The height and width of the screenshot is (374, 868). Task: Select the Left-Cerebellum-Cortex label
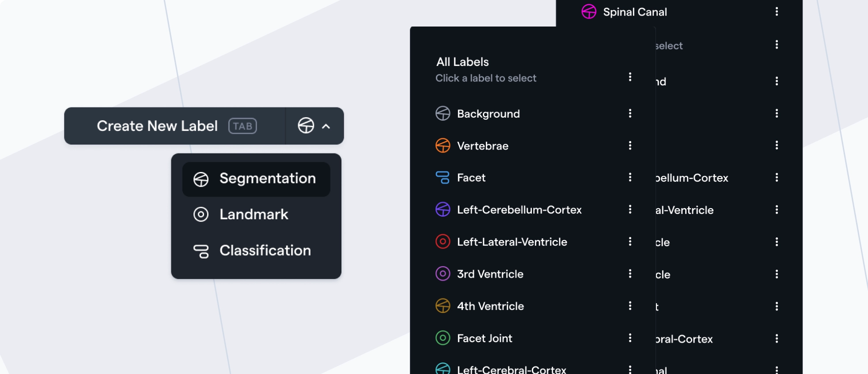pos(519,210)
